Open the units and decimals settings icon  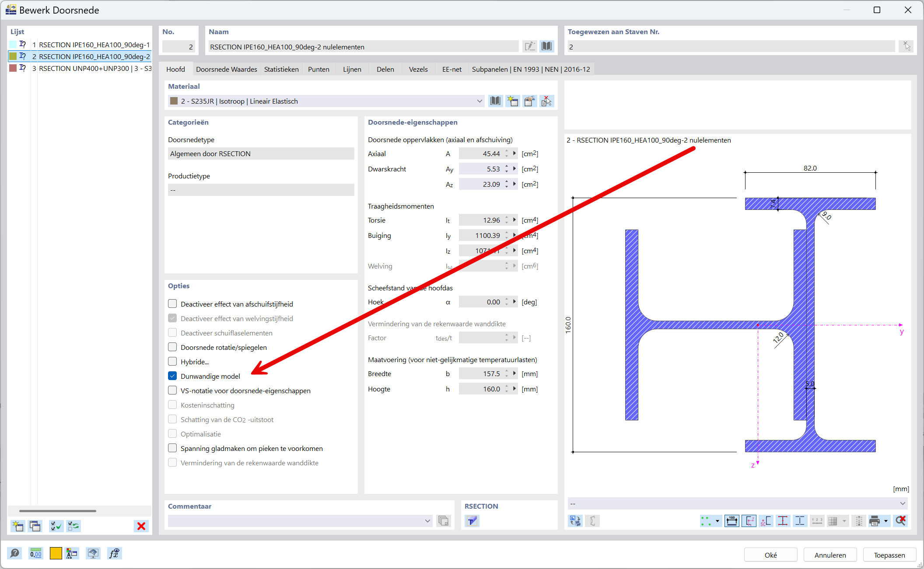point(36,554)
